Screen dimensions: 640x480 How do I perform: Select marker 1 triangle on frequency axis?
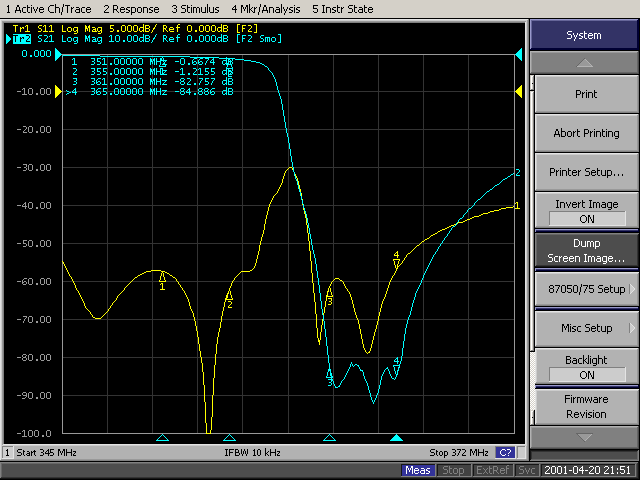[163, 438]
